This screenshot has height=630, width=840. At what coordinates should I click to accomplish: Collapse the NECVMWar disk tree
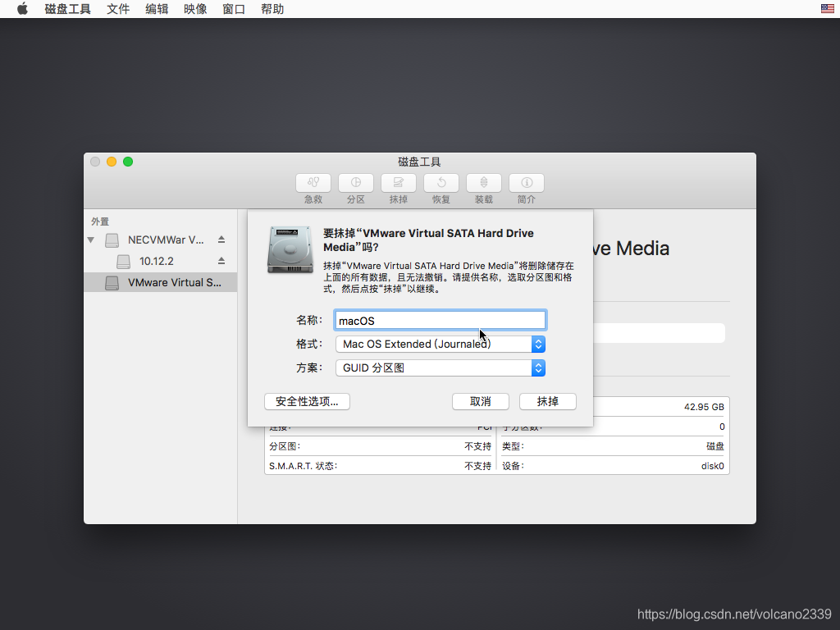click(91, 240)
